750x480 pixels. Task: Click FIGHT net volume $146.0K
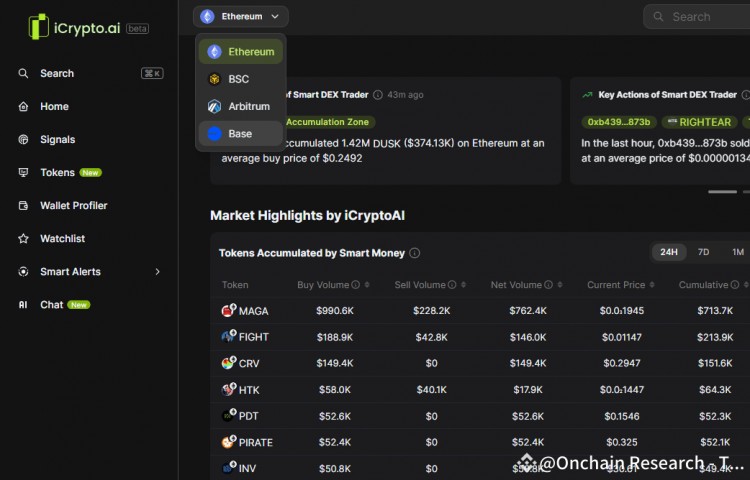tap(528, 337)
